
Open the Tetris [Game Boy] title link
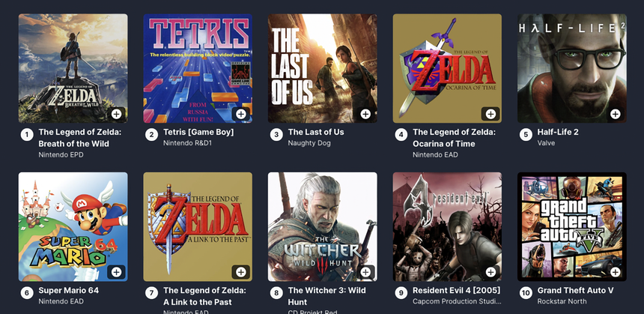pyautogui.click(x=198, y=132)
